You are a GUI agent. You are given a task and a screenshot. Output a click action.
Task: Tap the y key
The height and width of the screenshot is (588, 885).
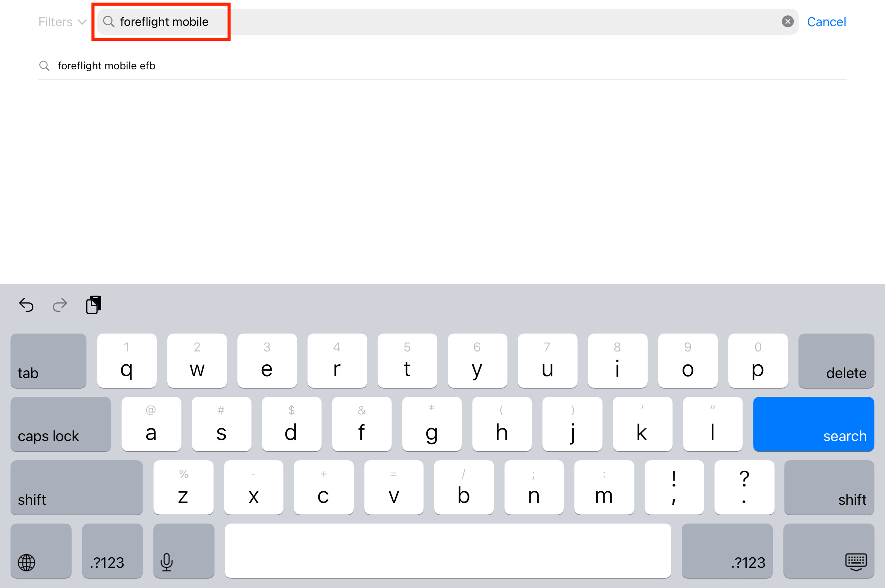[x=478, y=361]
